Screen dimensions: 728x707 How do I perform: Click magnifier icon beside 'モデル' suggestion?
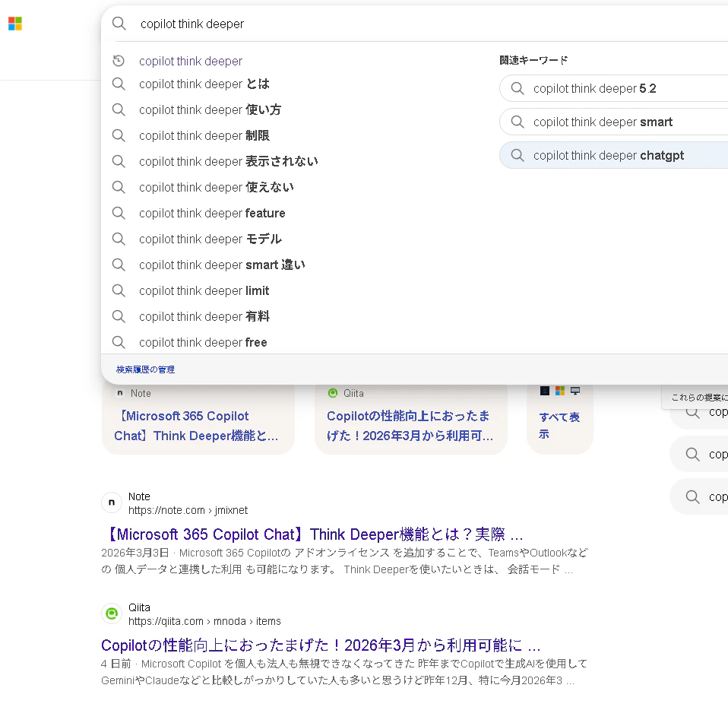click(x=119, y=239)
